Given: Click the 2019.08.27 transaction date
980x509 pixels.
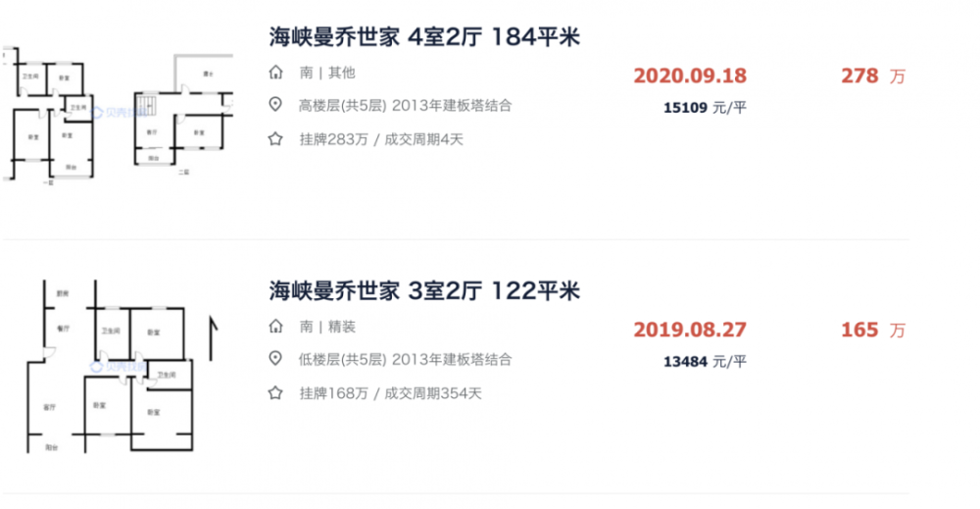Looking at the screenshot, I should [690, 330].
